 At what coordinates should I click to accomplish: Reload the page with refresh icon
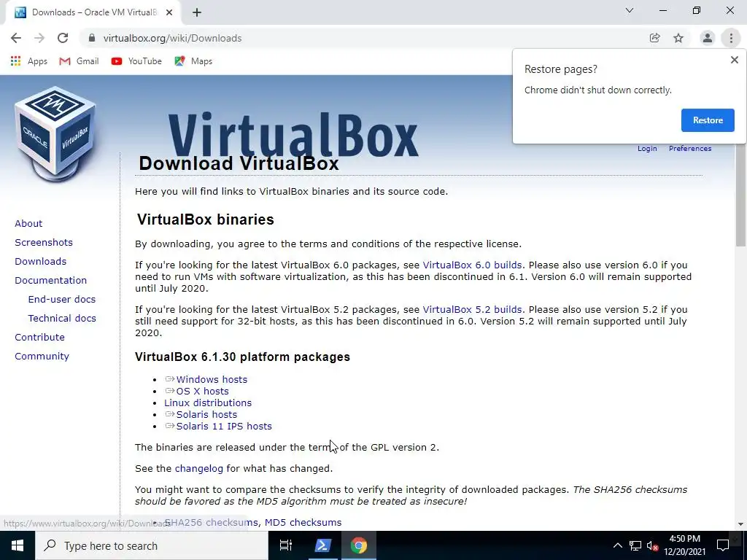pos(63,38)
